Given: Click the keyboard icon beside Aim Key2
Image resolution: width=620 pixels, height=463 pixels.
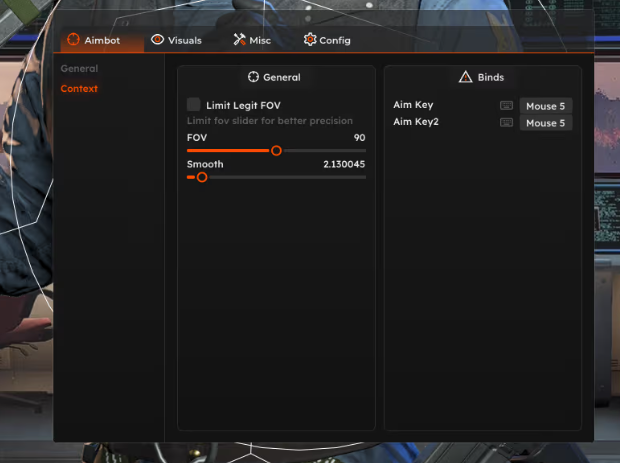Looking at the screenshot, I should (506, 122).
